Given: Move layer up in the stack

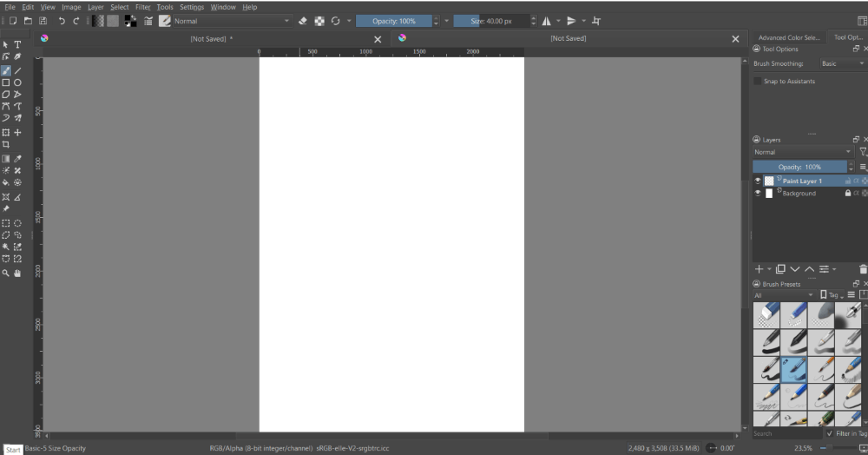Looking at the screenshot, I should pyautogui.click(x=809, y=269).
